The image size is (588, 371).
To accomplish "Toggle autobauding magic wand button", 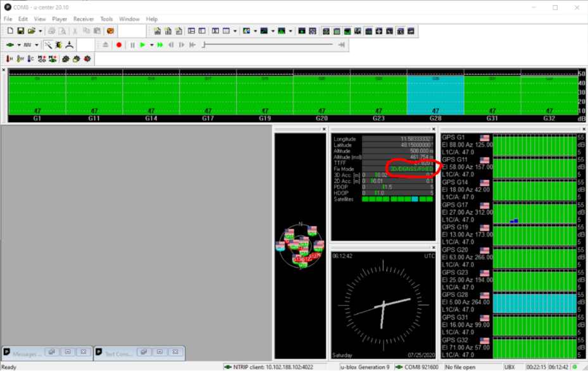I will click(48, 45).
